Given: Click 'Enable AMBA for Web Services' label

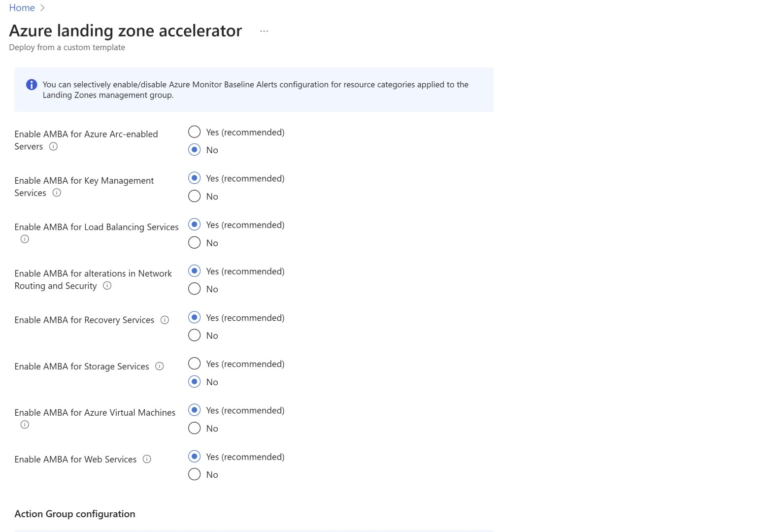Looking at the screenshot, I should (x=75, y=459).
